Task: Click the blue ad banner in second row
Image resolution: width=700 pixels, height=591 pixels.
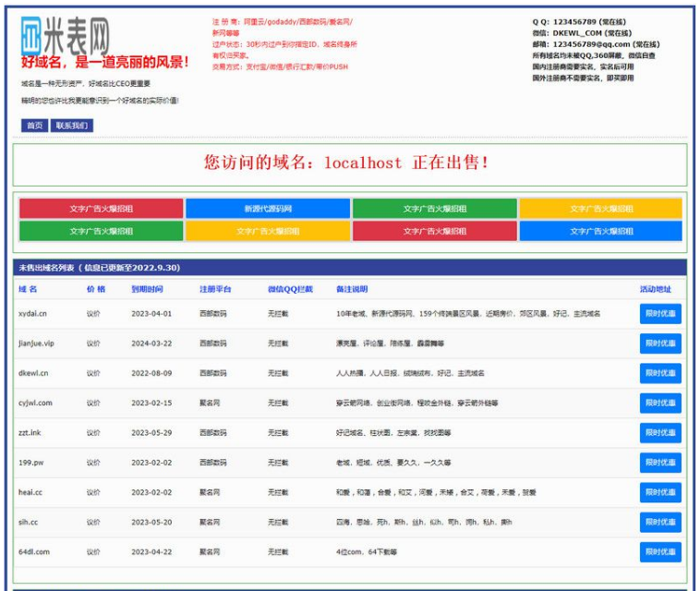Action: pos(601,231)
